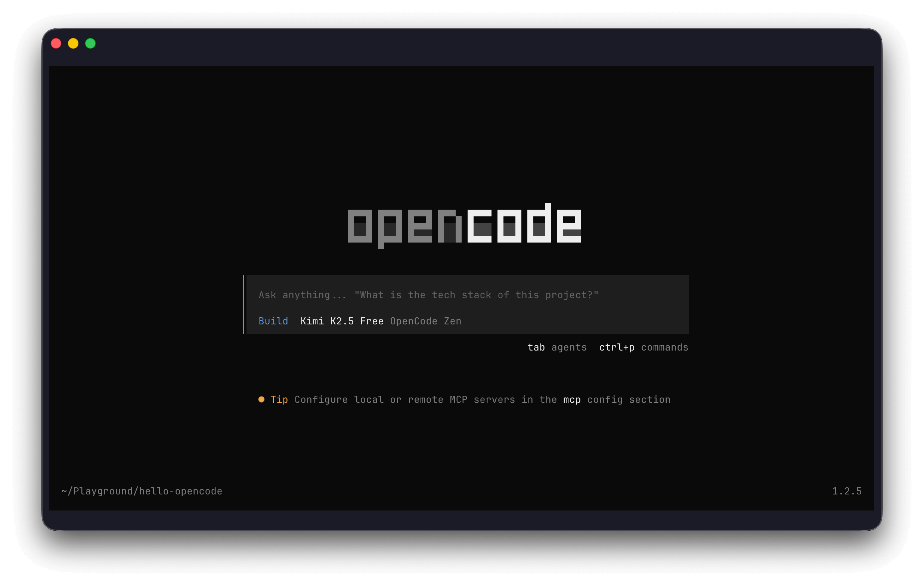Screen dimensions: 924x586
Task: Click 'tab' to cycle through agents
Action: click(536, 347)
